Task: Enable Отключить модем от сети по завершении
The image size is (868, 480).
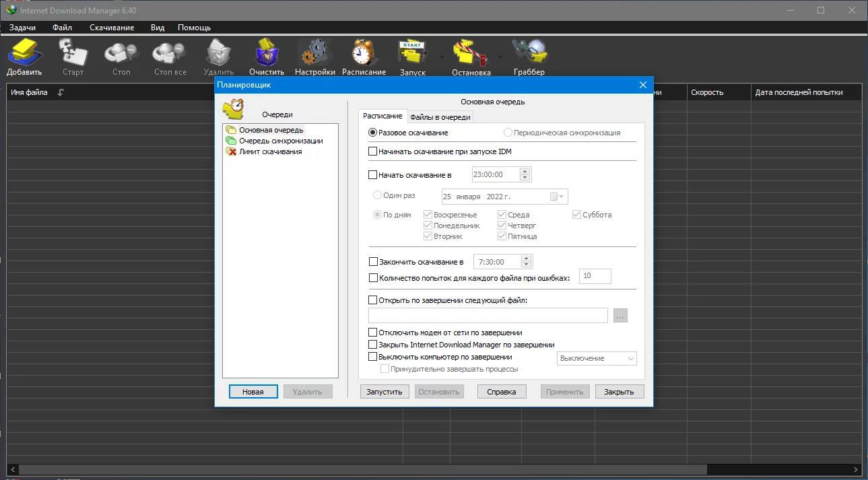Action: [x=373, y=333]
